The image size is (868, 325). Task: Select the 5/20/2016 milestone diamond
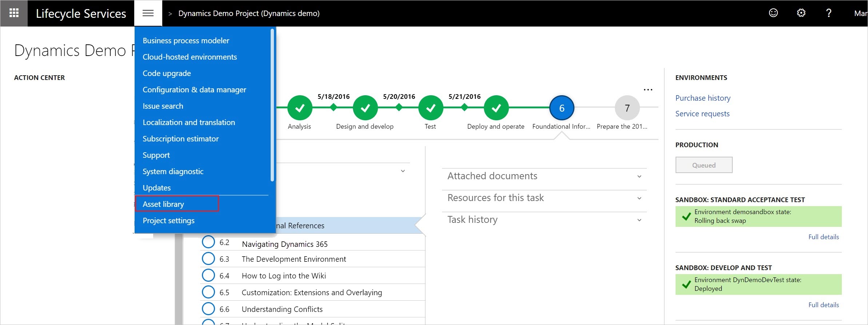399,107
